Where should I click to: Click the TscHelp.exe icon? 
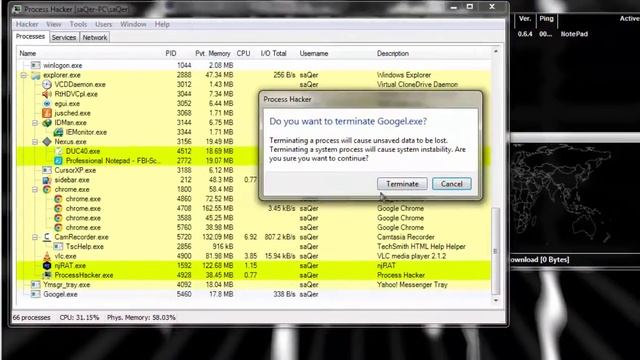58,247
